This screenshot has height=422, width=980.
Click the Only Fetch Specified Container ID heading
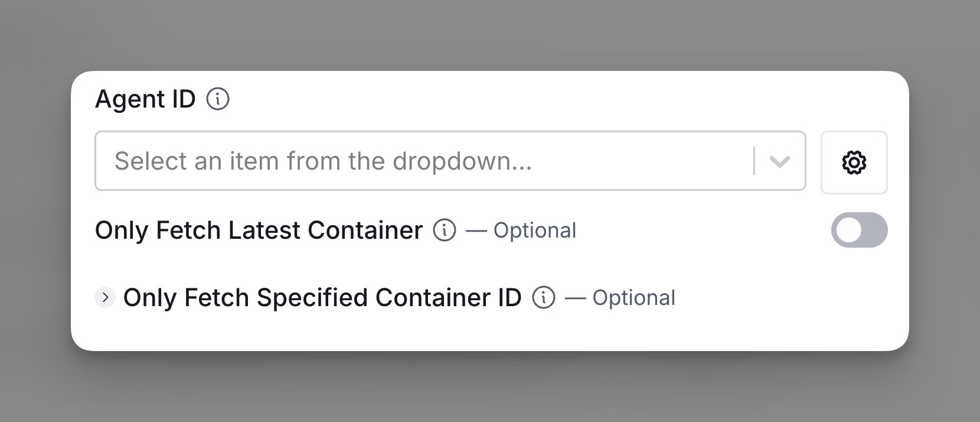tap(322, 298)
